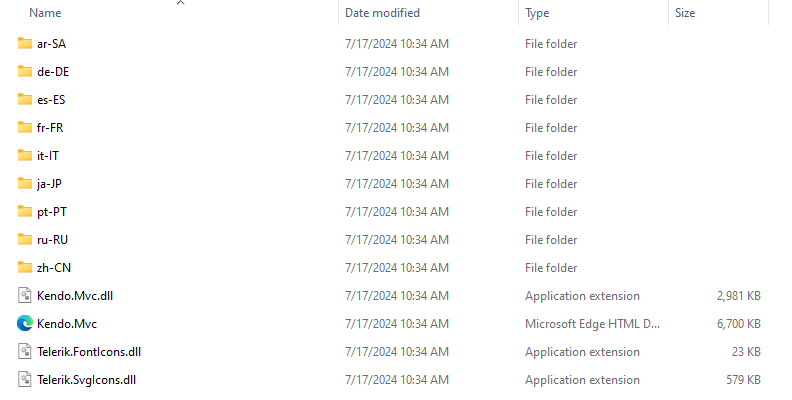Image resolution: width=792 pixels, height=400 pixels.
Task: Click the 6,700 KB size value
Action: (x=739, y=324)
